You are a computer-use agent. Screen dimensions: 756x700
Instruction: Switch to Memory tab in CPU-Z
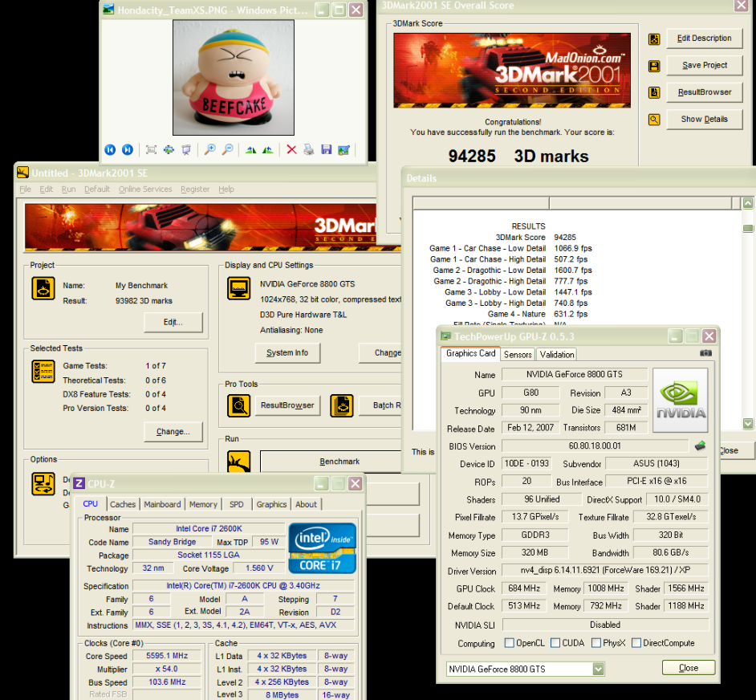(203, 504)
